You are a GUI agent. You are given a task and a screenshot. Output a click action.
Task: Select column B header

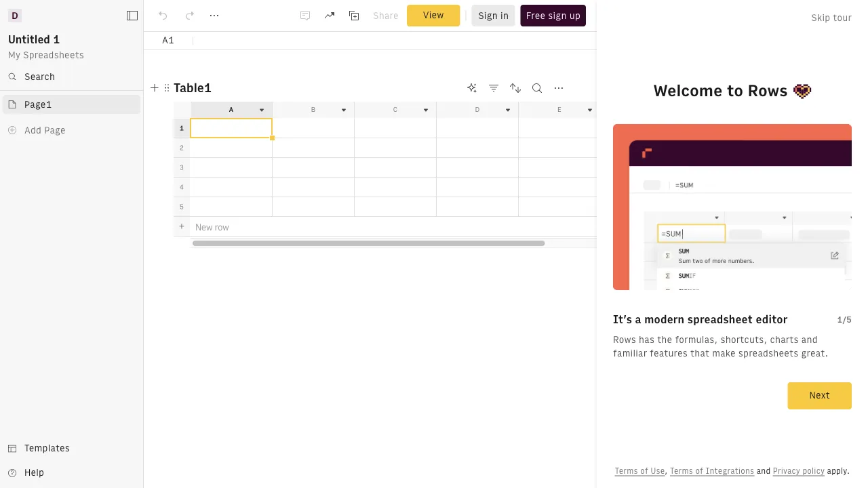(x=313, y=110)
